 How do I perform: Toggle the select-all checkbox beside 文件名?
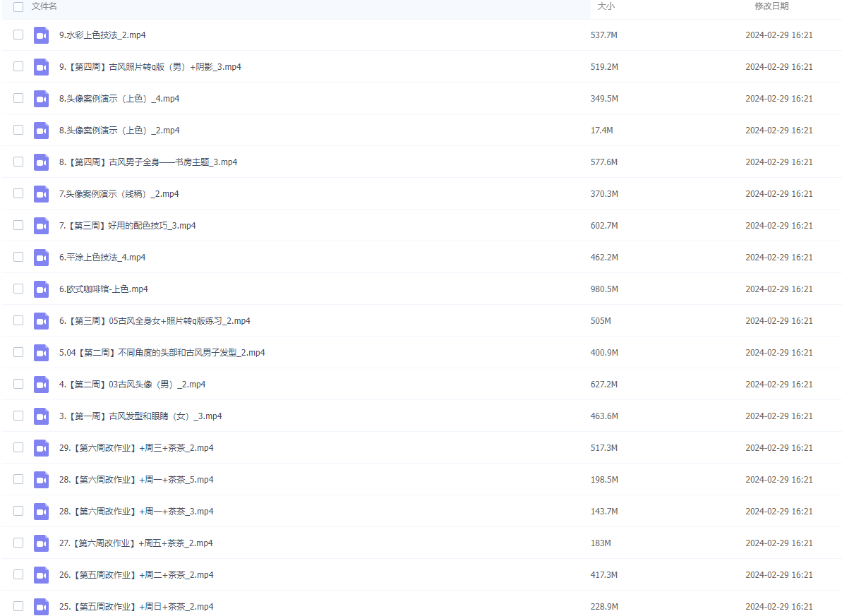(18, 6)
